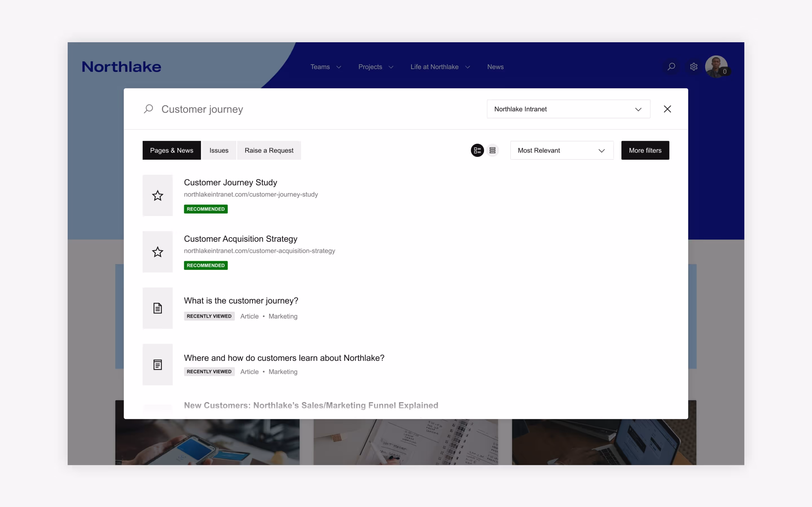Open the Most Relevant sort dropdown

(x=562, y=150)
